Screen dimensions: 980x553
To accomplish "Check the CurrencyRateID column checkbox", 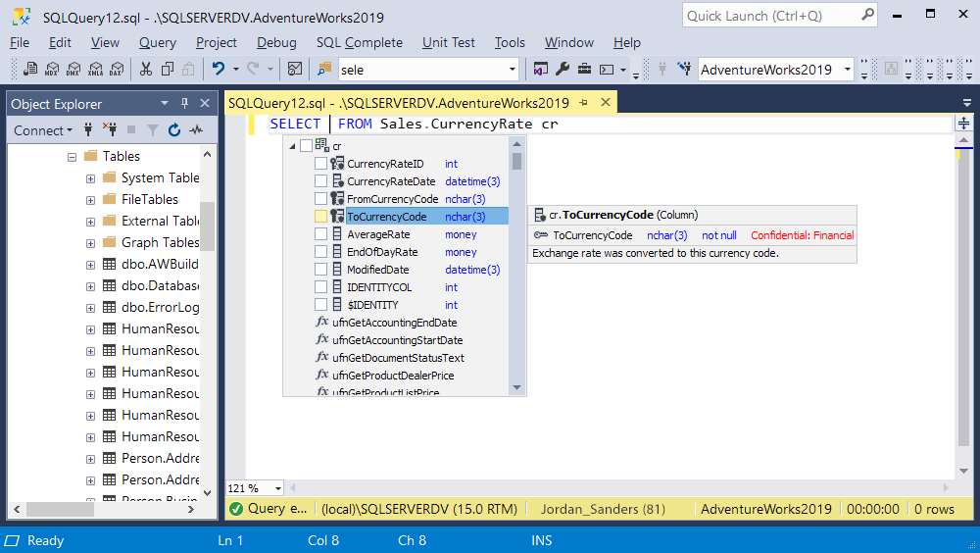I will (x=320, y=164).
